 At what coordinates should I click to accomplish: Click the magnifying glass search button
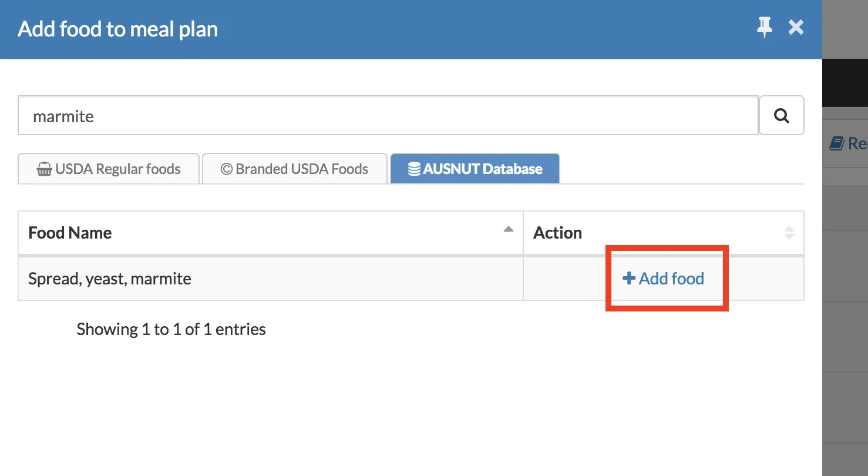tap(781, 116)
